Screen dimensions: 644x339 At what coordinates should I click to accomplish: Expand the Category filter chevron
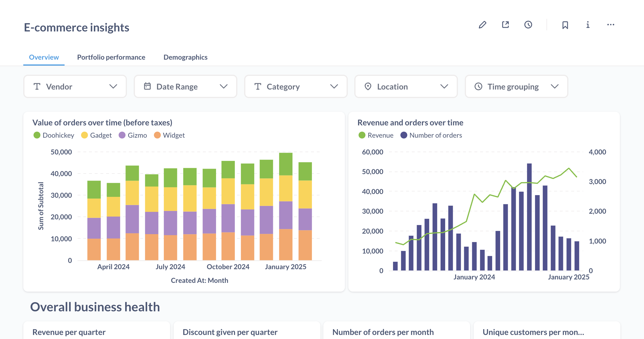(x=334, y=87)
